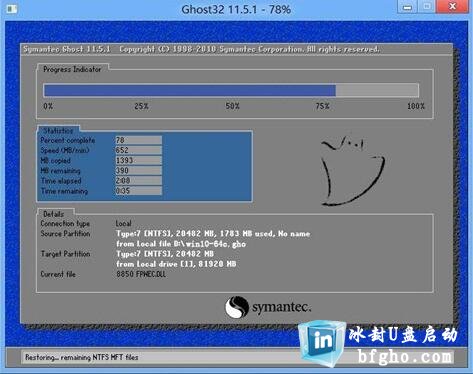Click Time elapsed value 2:08
The width and height of the screenshot is (473, 374).
click(x=139, y=181)
